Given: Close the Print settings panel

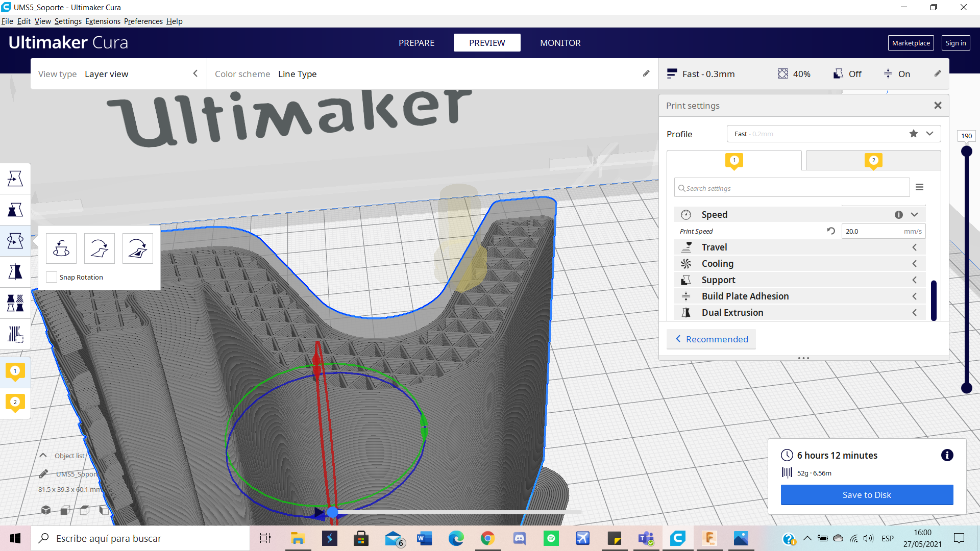Looking at the screenshot, I should point(938,105).
